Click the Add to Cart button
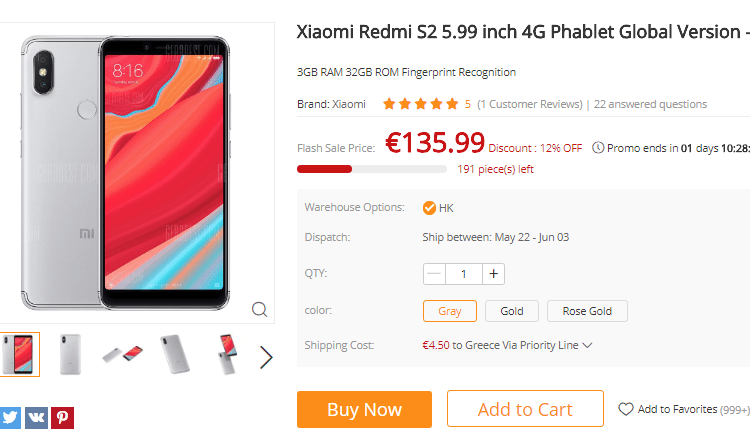The width and height of the screenshot is (750, 429). pyautogui.click(x=525, y=409)
